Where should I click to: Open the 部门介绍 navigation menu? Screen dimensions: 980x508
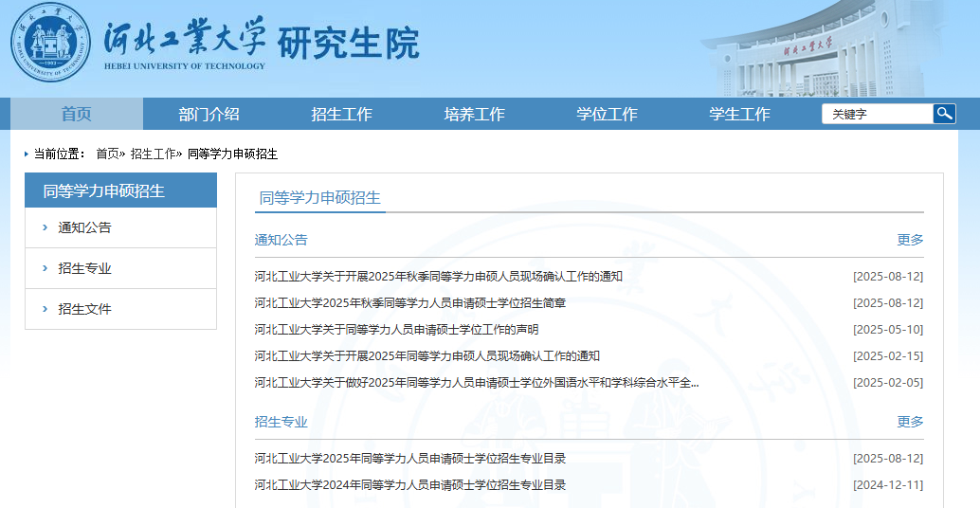click(209, 114)
